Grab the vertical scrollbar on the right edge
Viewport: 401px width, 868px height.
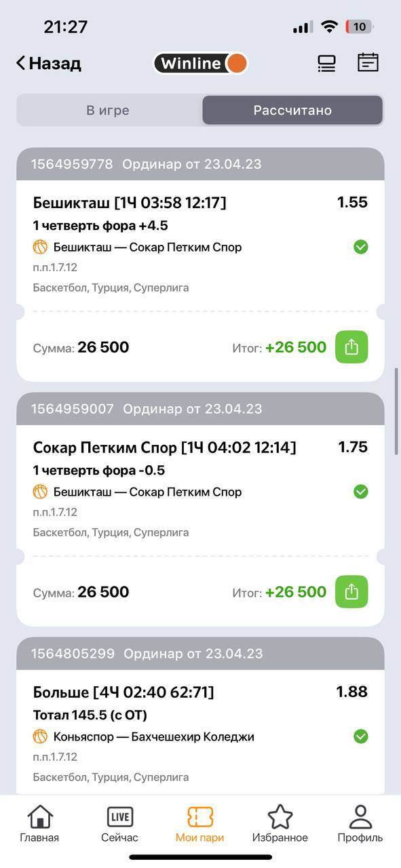click(397, 412)
